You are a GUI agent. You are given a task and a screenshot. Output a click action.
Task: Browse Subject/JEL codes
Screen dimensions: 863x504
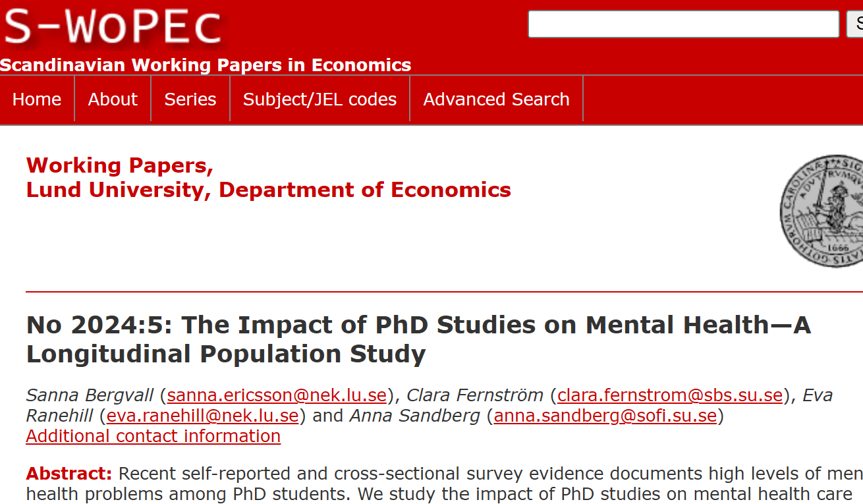coord(320,99)
